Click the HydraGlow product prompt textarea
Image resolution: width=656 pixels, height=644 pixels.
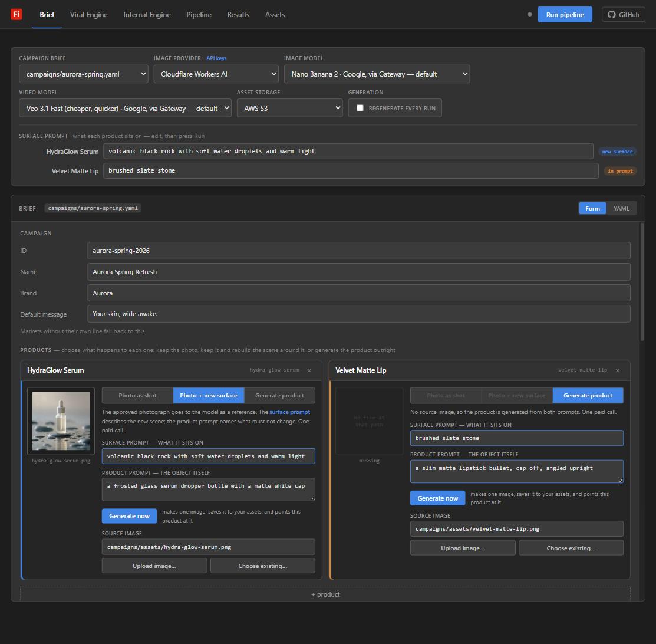[x=208, y=489]
